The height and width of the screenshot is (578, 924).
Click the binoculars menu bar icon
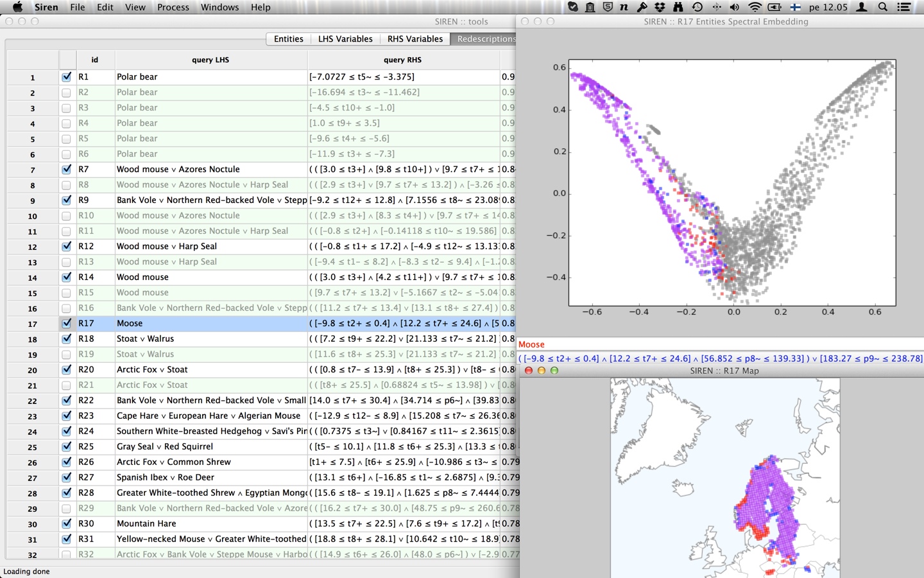coord(678,7)
